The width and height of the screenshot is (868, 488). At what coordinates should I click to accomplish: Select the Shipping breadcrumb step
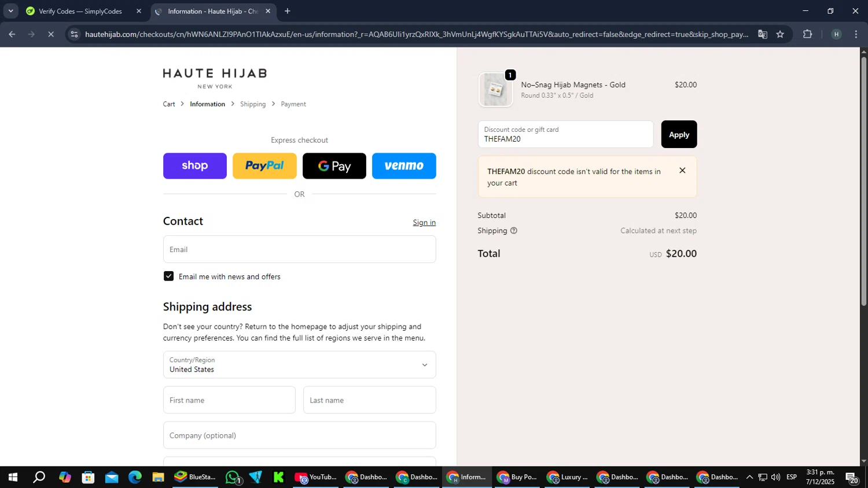253,104
